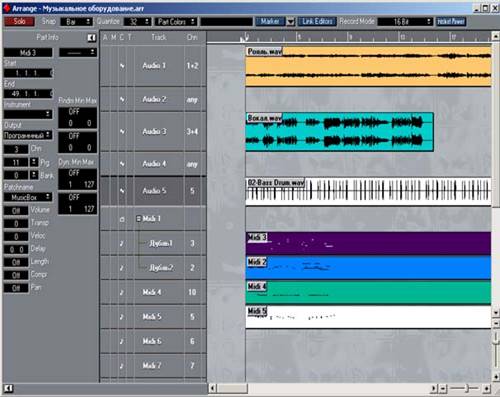The width and height of the screenshot is (500, 397).
Task: Toggle the Compr Off field
Action: (x=16, y=275)
